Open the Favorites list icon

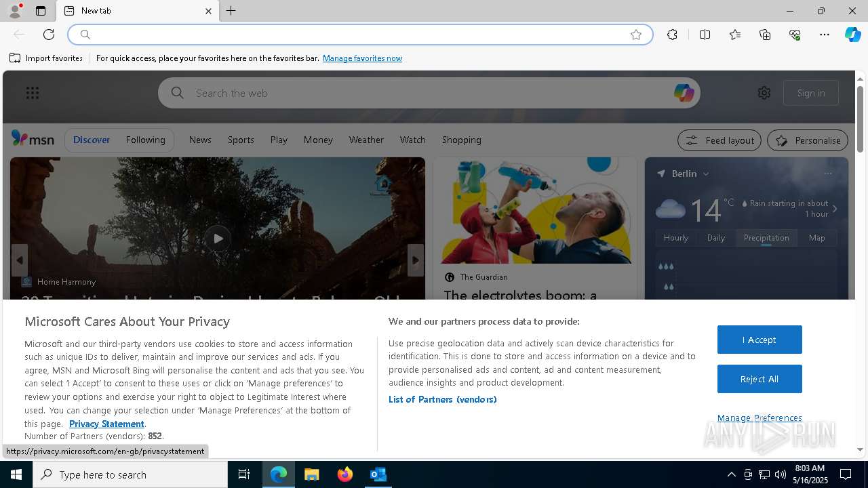click(x=735, y=35)
